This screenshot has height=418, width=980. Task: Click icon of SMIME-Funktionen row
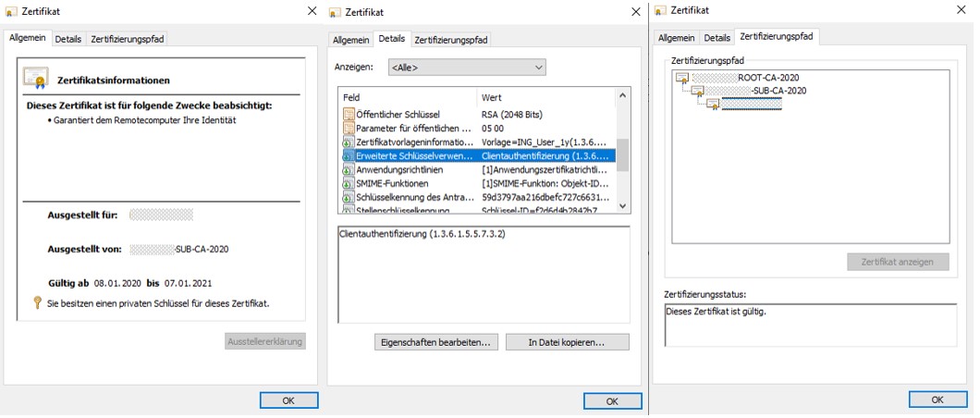click(x=349, y=184)
